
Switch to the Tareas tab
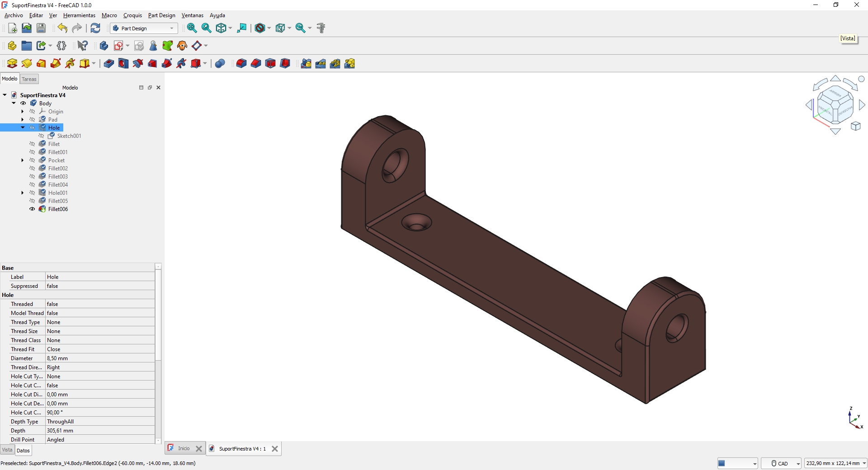29,79
